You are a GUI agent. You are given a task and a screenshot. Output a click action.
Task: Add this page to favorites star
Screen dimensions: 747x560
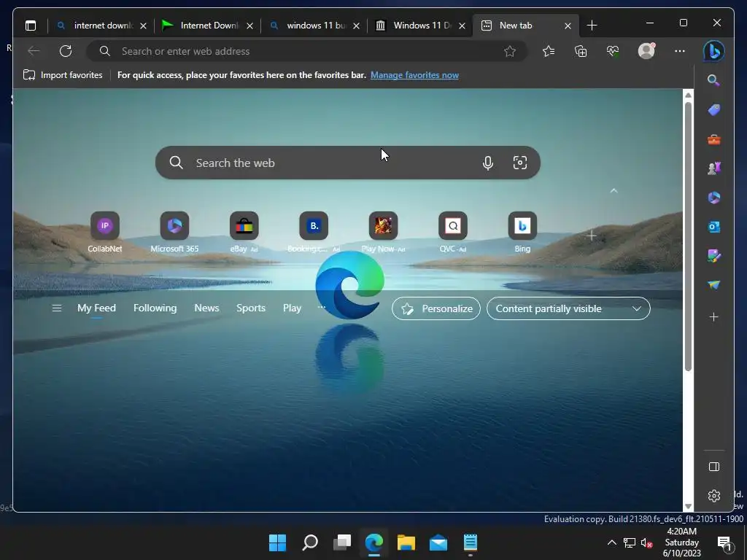coord(510,51)
